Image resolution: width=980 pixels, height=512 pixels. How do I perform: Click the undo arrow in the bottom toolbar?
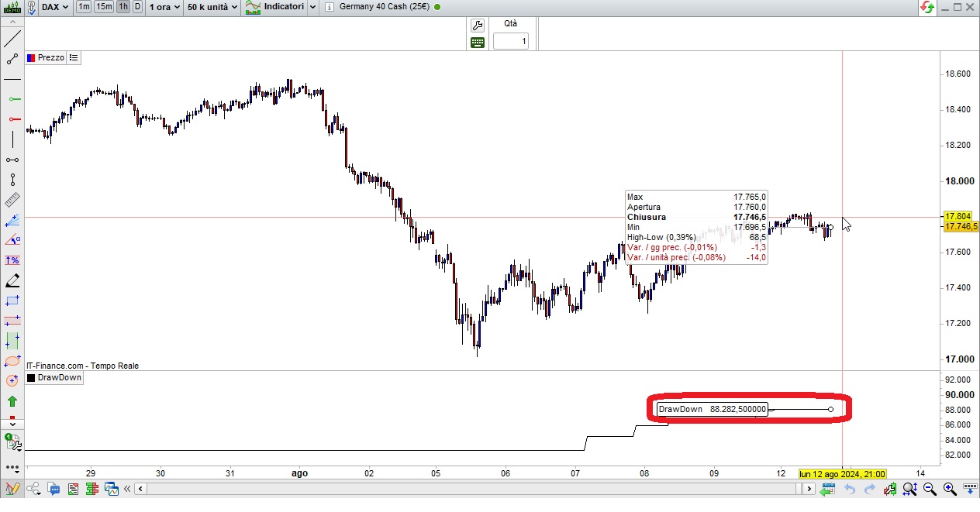[850, 489]
